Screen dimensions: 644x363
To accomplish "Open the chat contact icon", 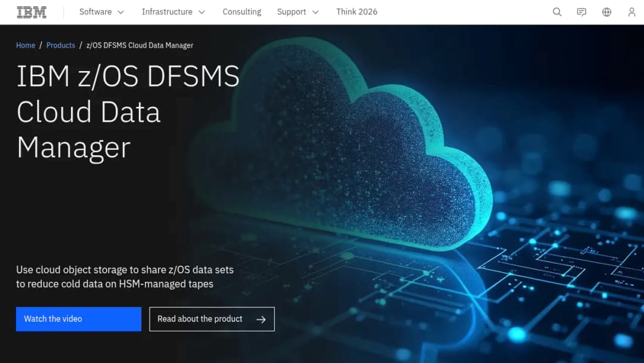I will [581, 12].
